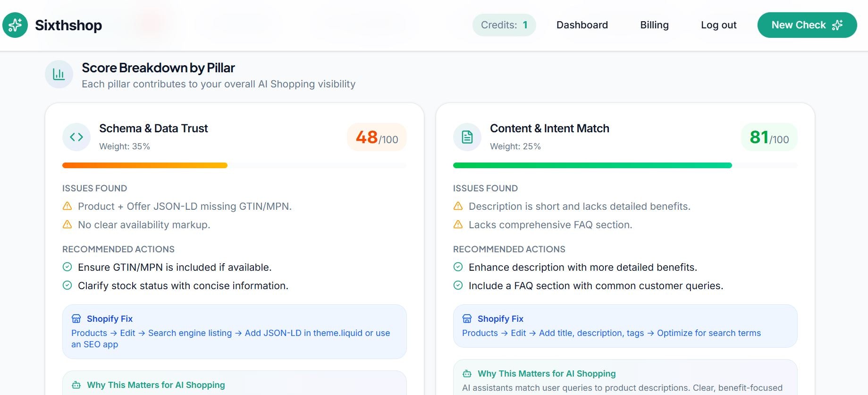The width and height of the screenshot is (868, 395).
Task: Click left card 'Why This Matters for AI Shopping' heading
Action: point(156,385)
